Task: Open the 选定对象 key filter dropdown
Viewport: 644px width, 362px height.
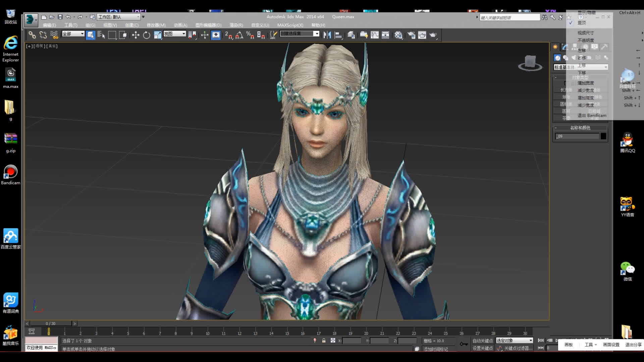Action: point(514,341)
